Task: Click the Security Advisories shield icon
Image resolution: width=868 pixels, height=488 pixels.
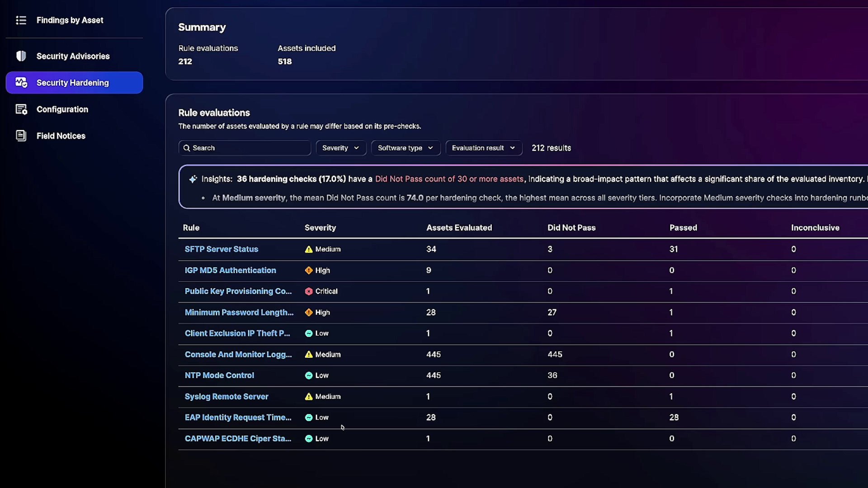Action: [x=21, y=56]
